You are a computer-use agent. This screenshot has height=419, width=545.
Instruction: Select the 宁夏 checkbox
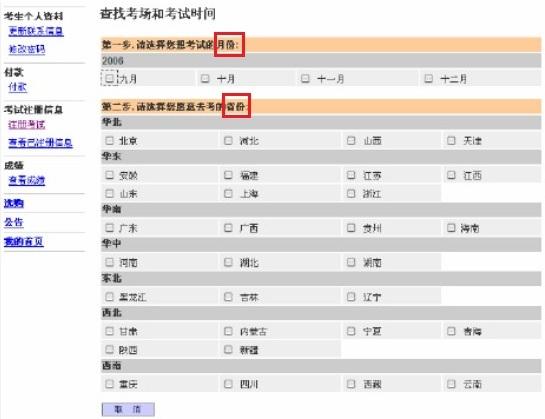(351, 331)
